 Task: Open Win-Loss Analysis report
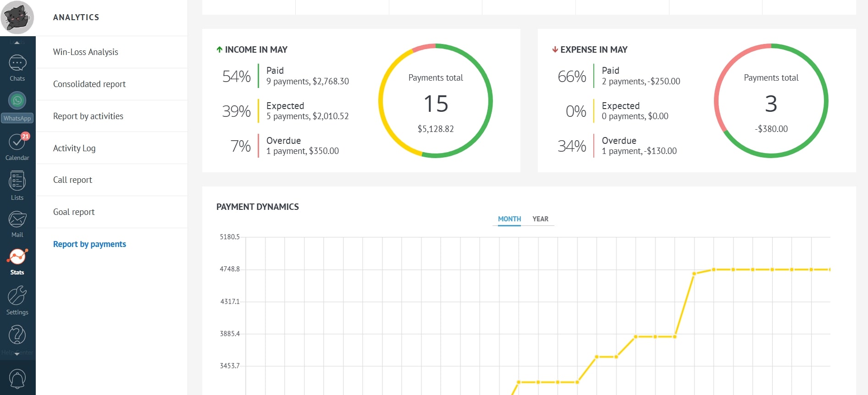click(86, 52)
